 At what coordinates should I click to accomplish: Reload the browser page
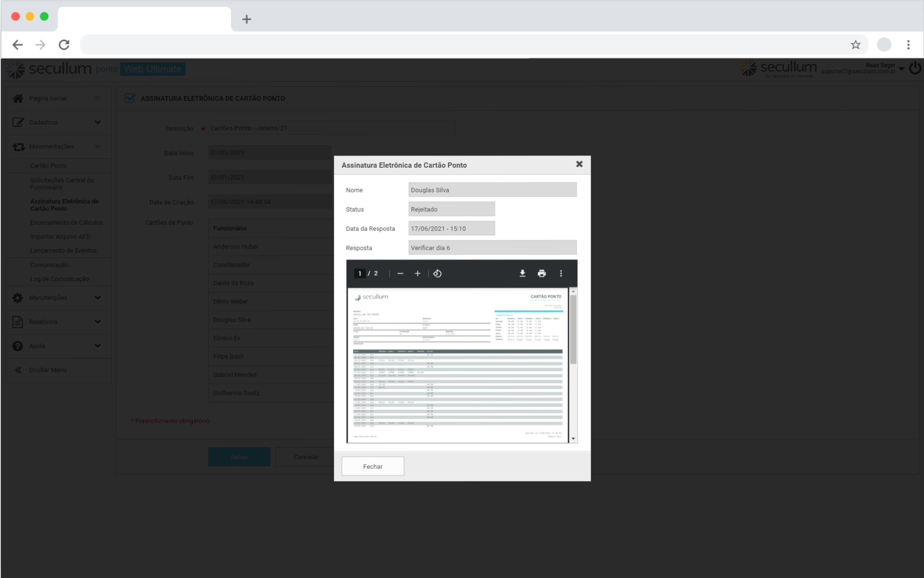[64, 45]
